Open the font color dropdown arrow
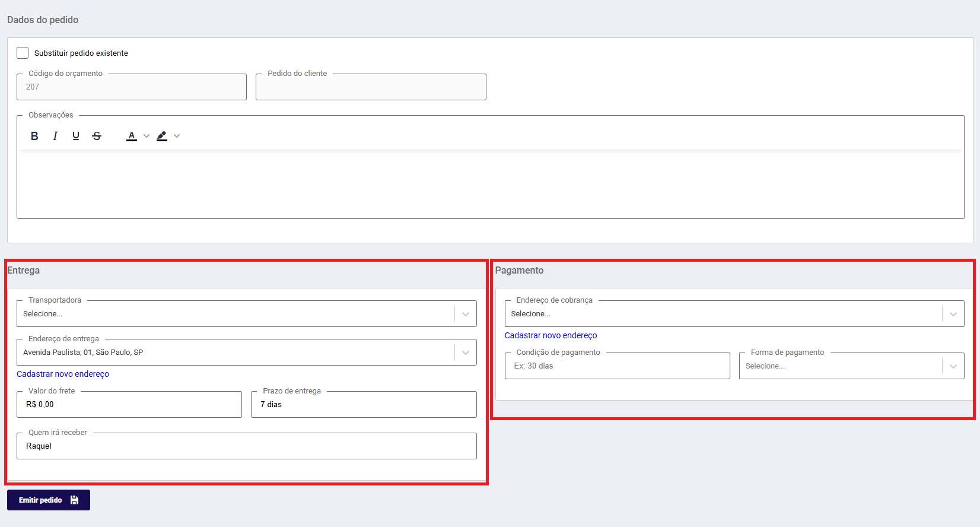Image resolution: width=980 pixels, height=527 pixels. 147,136
